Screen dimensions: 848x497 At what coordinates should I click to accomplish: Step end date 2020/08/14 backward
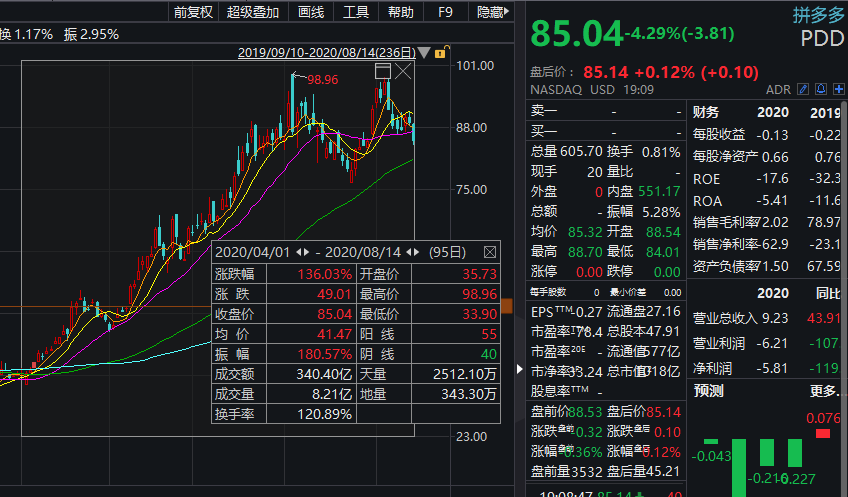(409, 252)
